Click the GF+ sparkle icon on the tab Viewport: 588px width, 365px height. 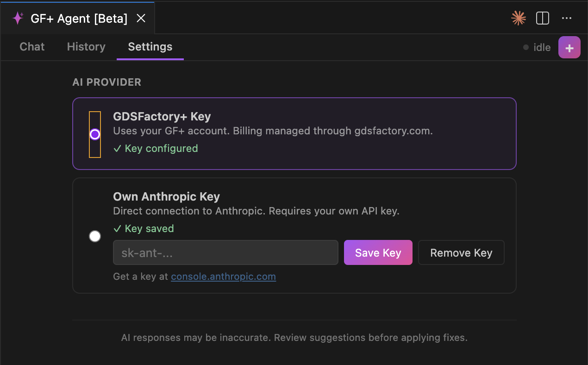18,19
